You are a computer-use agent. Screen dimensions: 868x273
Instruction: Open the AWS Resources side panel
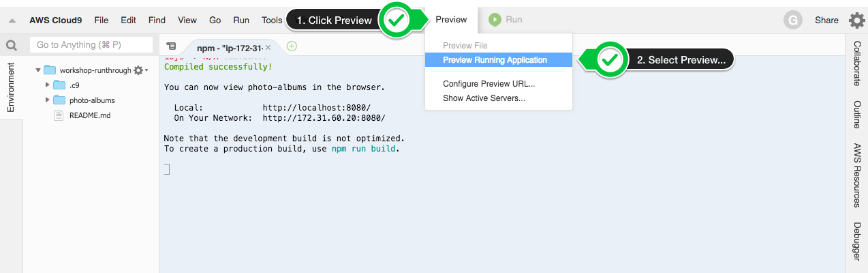click(x=857, y=175)
